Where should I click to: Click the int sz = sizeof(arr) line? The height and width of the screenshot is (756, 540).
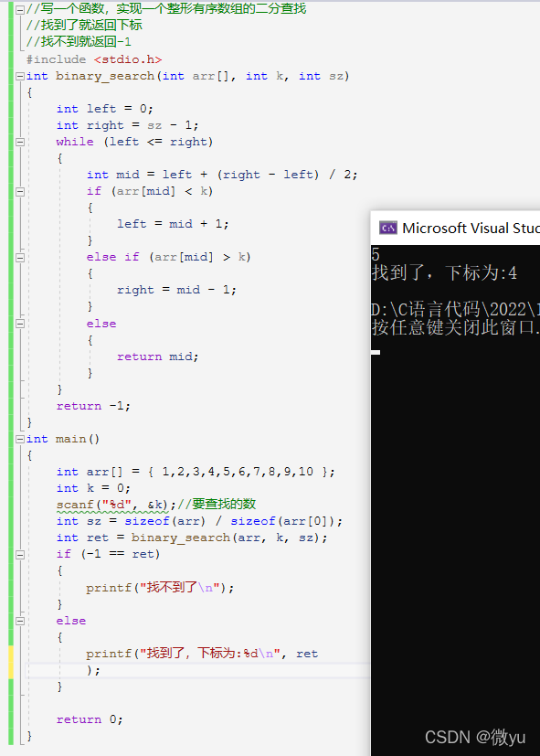pyautogui.click(x=199, y=521)
